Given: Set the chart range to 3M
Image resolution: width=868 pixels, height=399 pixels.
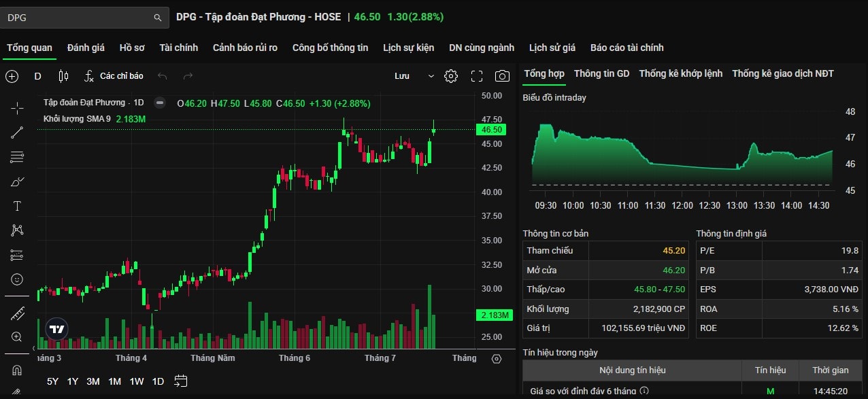Looking at the screenshot, I should click(93, 381).
